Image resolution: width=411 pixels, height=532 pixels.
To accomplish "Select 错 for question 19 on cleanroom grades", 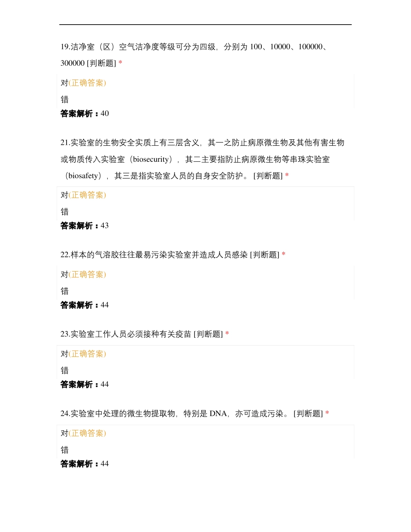I will click(64, 99).
